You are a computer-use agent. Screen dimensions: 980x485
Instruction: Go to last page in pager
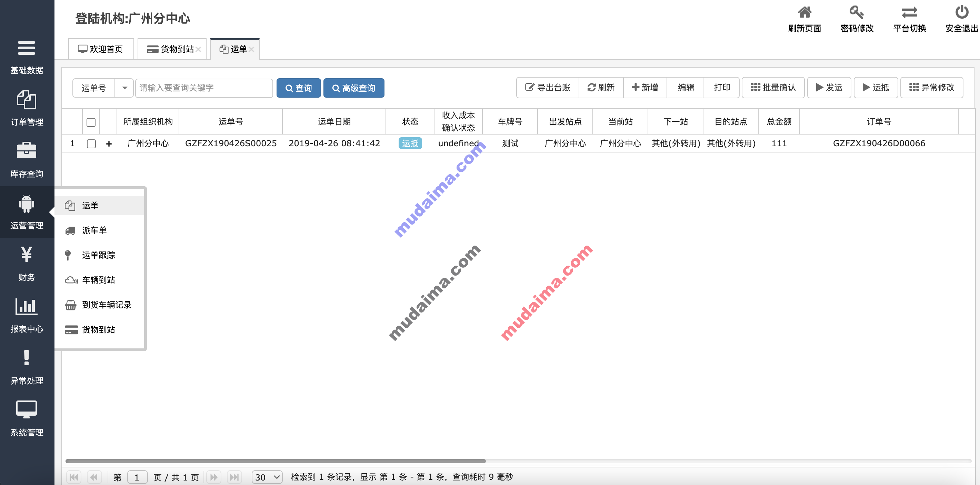pyautogui.click(x=234, y=477)
